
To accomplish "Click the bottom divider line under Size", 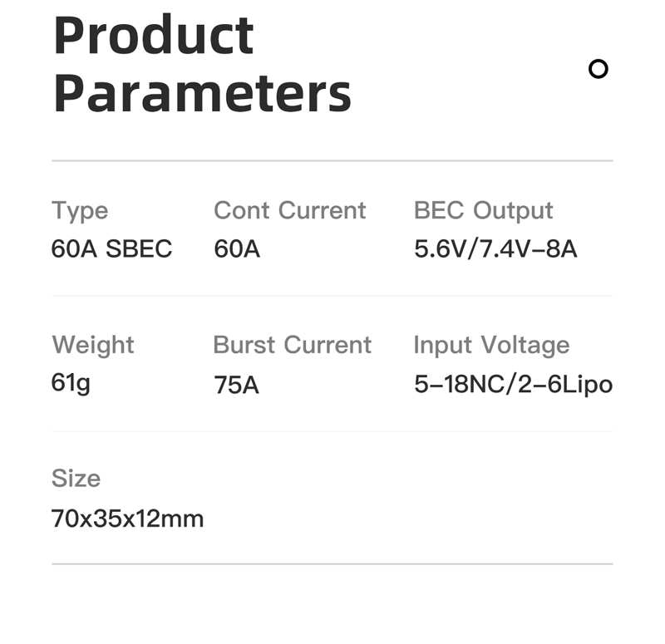I will [x=332, y=564].
